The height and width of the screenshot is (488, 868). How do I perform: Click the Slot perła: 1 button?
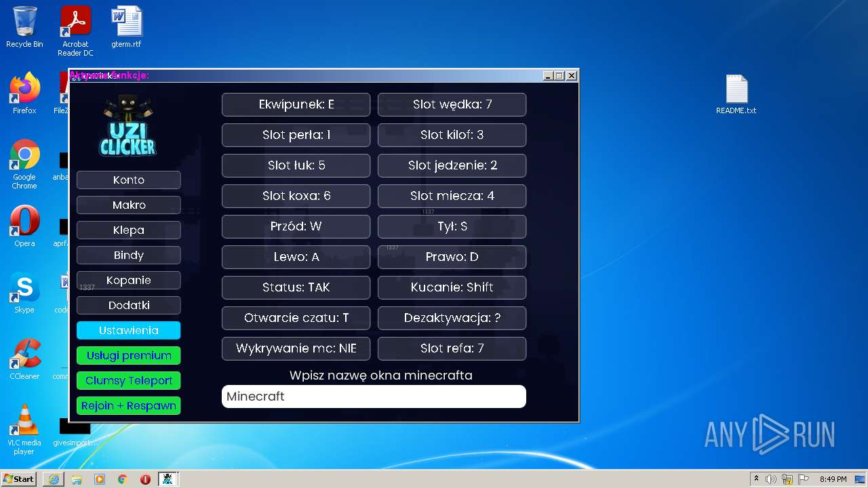point(296,135)
